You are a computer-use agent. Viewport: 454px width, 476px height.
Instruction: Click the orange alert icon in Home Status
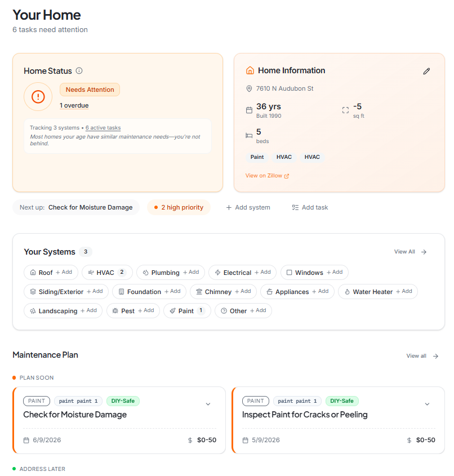[x=38, y=96]
